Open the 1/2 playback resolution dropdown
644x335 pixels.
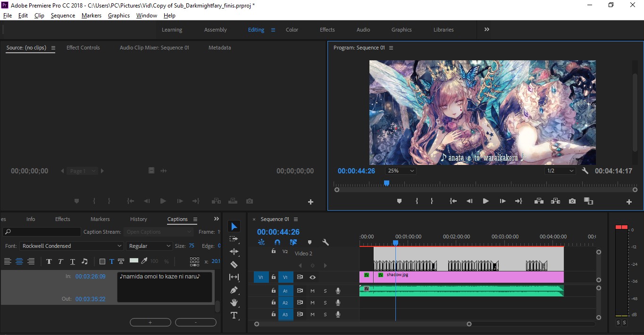click(560, 171)
